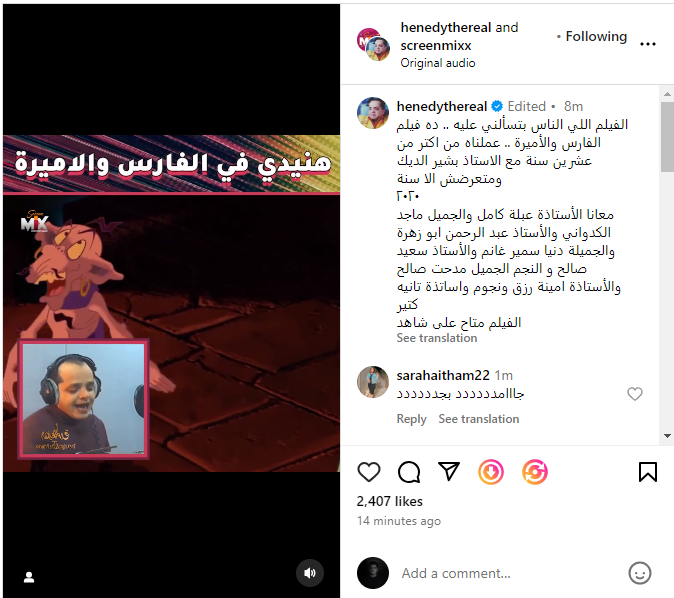The height and width of the screenshot is (598, 674).
Task: Like the post with the heart icon
Action: (x=369, y=472)
